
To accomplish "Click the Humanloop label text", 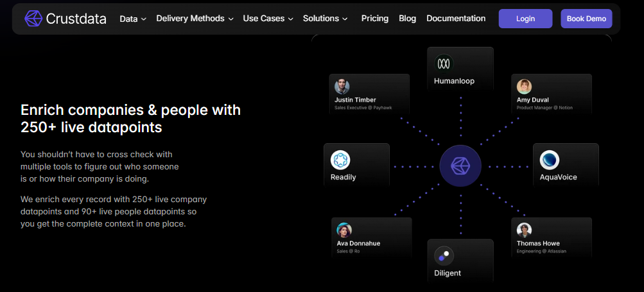I will point(454,81).
